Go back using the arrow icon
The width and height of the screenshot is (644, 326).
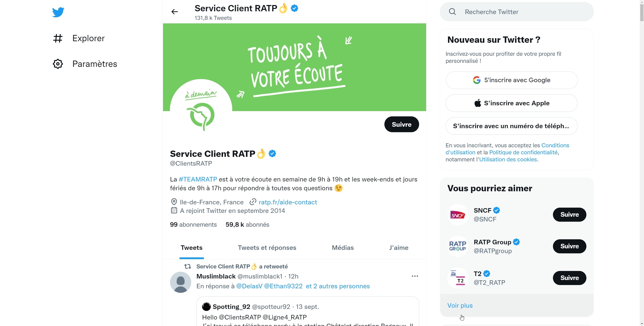(175, 12)
